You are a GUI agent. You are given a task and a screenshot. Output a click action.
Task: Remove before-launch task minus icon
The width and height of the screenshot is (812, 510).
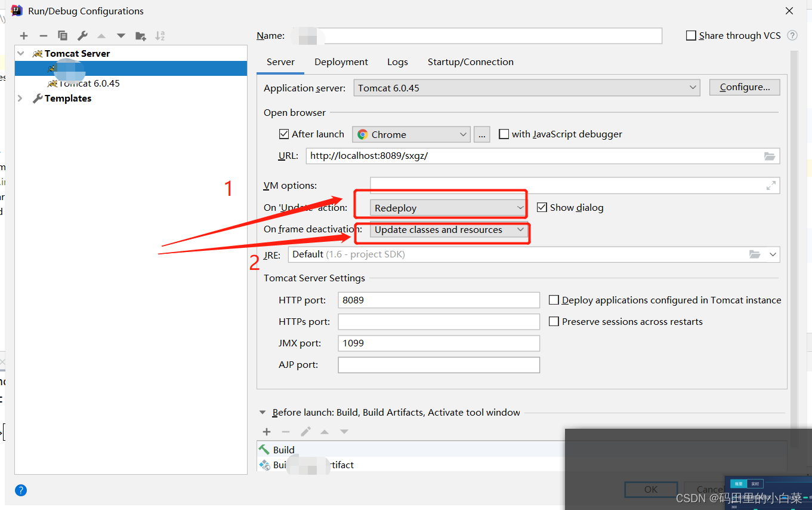pyautogui.click(x=286, y=432)
